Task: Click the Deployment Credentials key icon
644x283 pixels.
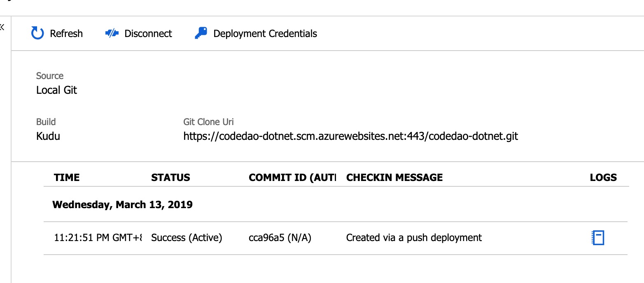Action: pyautogui.click(x=201, y=33)
